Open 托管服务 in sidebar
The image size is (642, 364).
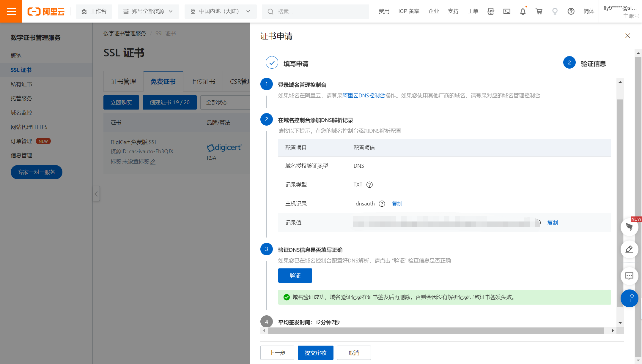point(21,98)
